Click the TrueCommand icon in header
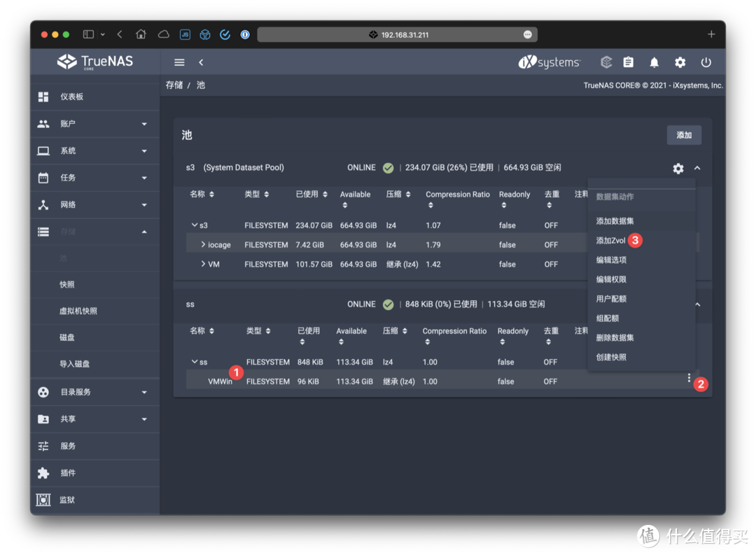756x555 pixels. click(x=606, y=62)
